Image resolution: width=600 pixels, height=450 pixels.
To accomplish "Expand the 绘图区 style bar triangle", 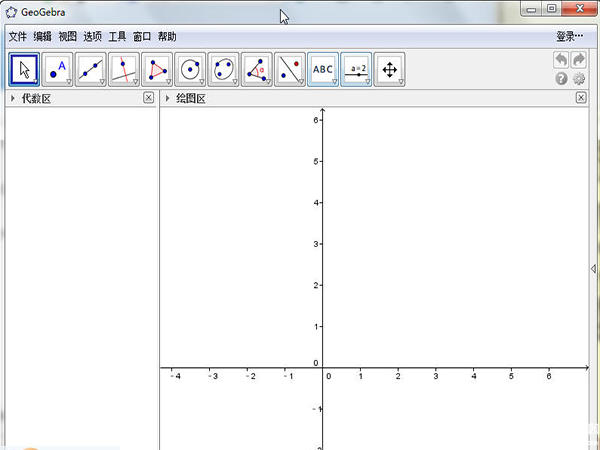I will 167,98.
